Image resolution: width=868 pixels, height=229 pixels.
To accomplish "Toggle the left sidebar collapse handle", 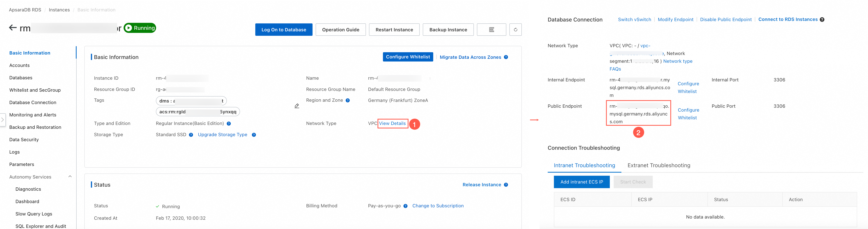I will [2, 120].
